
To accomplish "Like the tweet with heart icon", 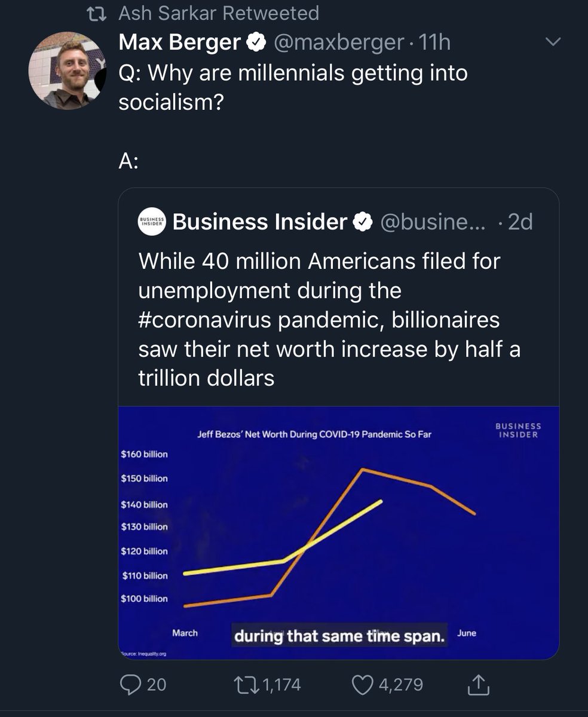I will coord(361,685).
